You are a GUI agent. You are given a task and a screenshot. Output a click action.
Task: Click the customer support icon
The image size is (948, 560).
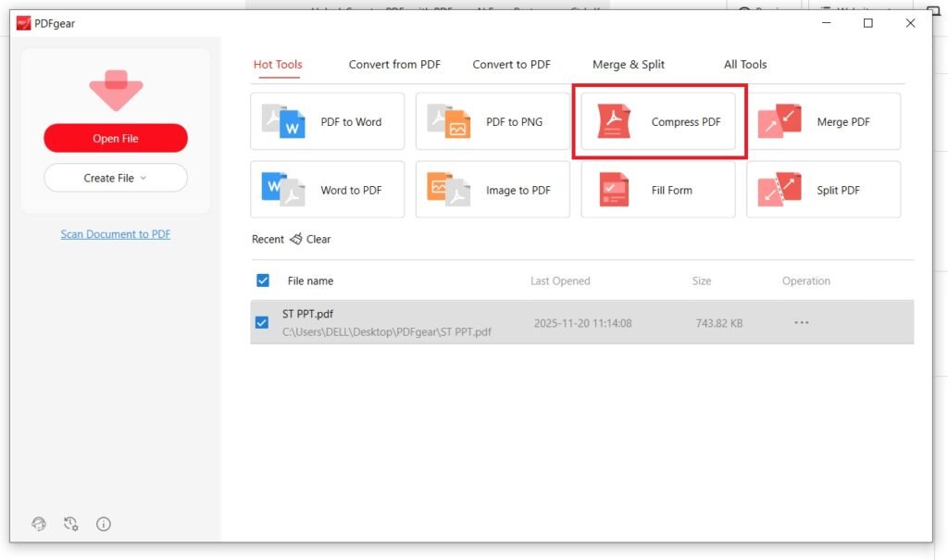point(39,524)
